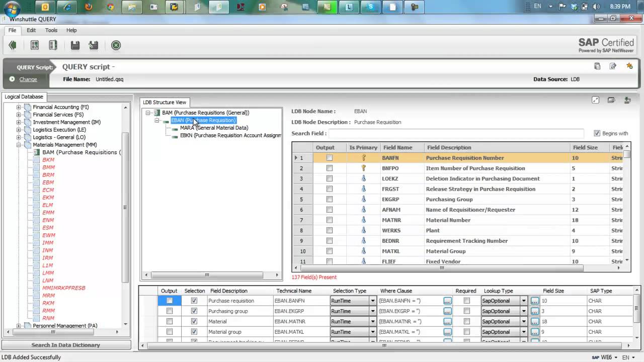Check Required box for Purchasing group row
This screenshot has height=362, width=644.
click(x=467, y=311)
